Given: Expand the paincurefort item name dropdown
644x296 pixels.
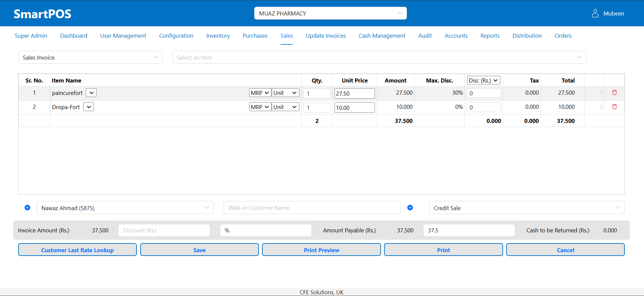Looking at the screenshot, I should coord(91,93).
